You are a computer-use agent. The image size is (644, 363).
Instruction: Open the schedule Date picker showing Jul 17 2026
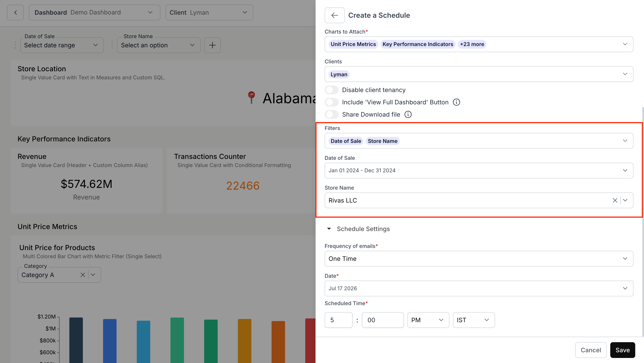pos(479,288)
